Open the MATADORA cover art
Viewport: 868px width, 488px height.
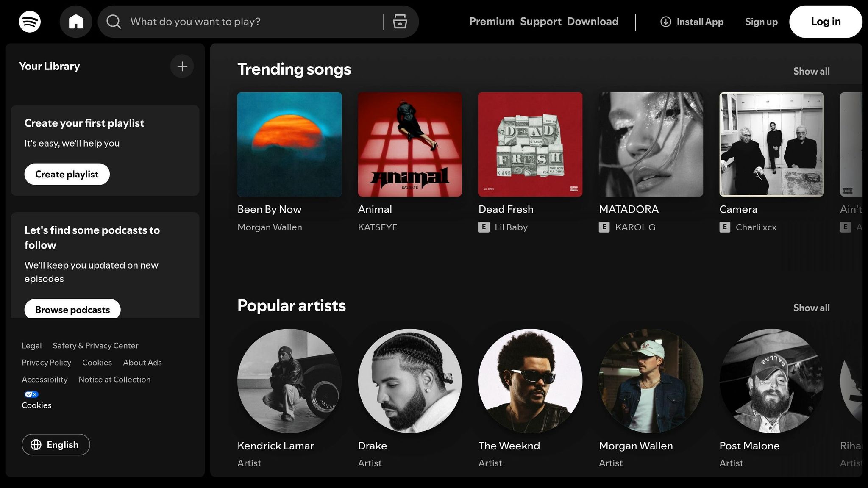(651, 144)
